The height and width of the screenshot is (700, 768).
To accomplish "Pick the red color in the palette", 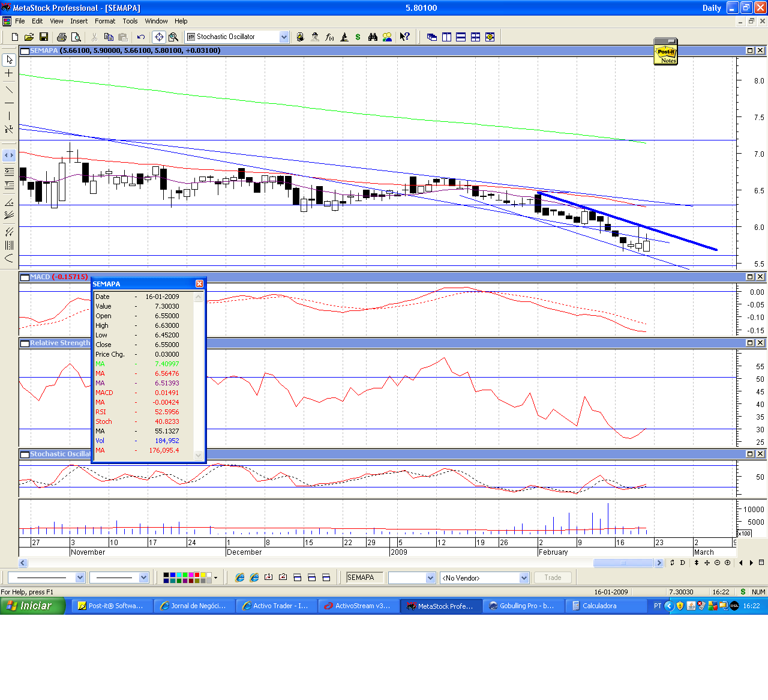I will click(x=196, y=575).
